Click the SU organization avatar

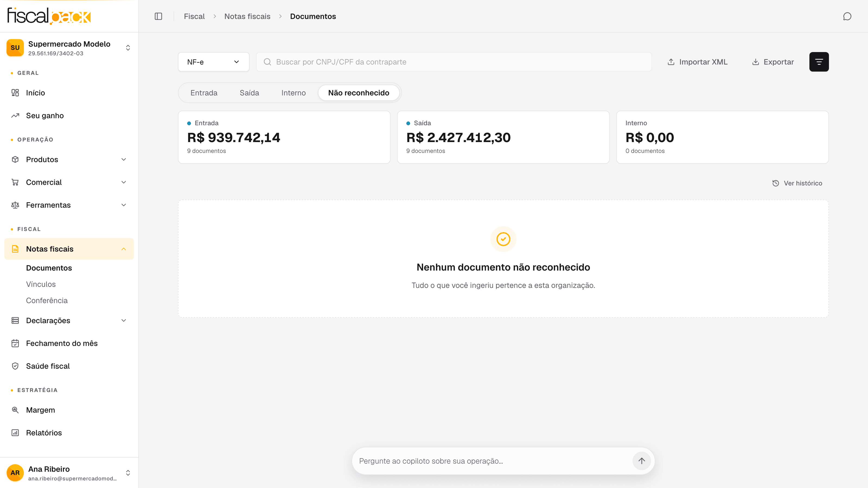pyautogui.click(x=15, y=47)
